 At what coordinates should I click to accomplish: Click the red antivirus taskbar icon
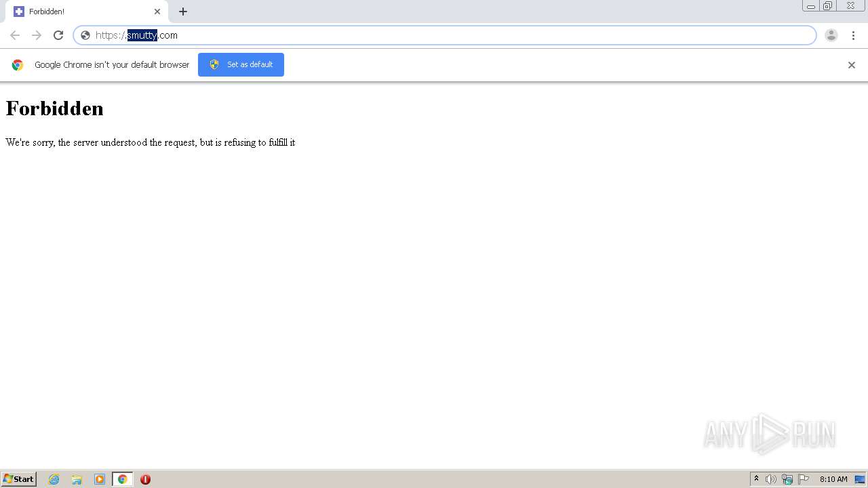pyautogui.click(x=145, y=479)
